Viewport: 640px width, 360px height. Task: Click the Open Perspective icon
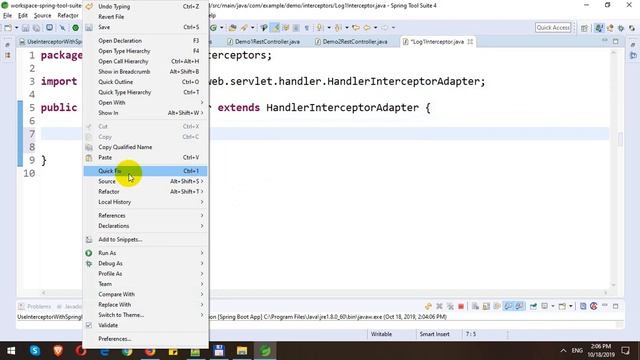[x=584, y=28]
